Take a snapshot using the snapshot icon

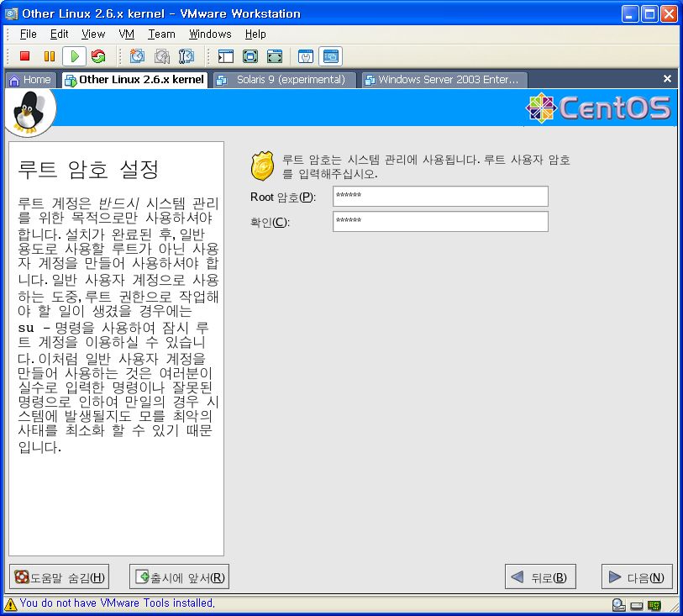coord(137,56)
